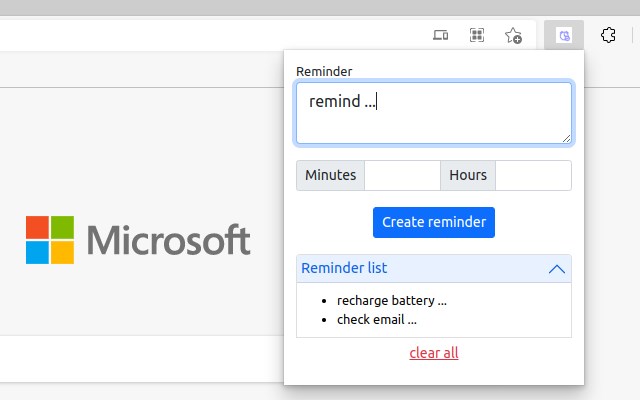Click the Hours label

(x=468, y=175)
